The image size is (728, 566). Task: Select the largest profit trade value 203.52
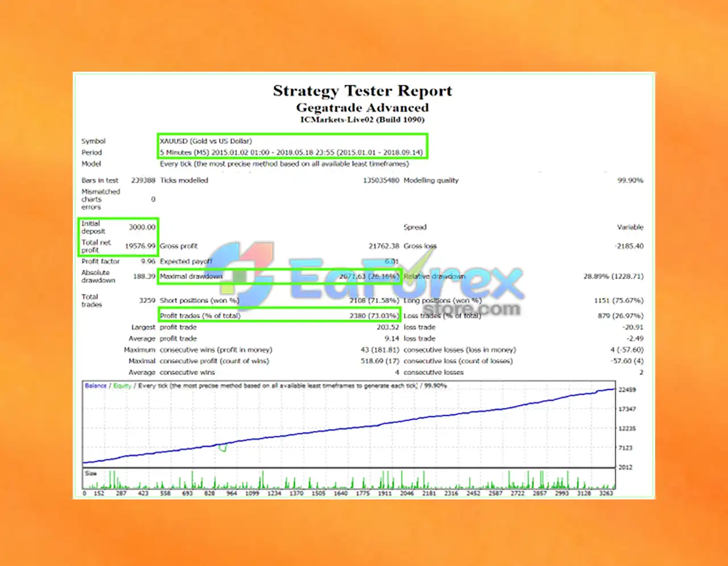click(x=388, y=327)
